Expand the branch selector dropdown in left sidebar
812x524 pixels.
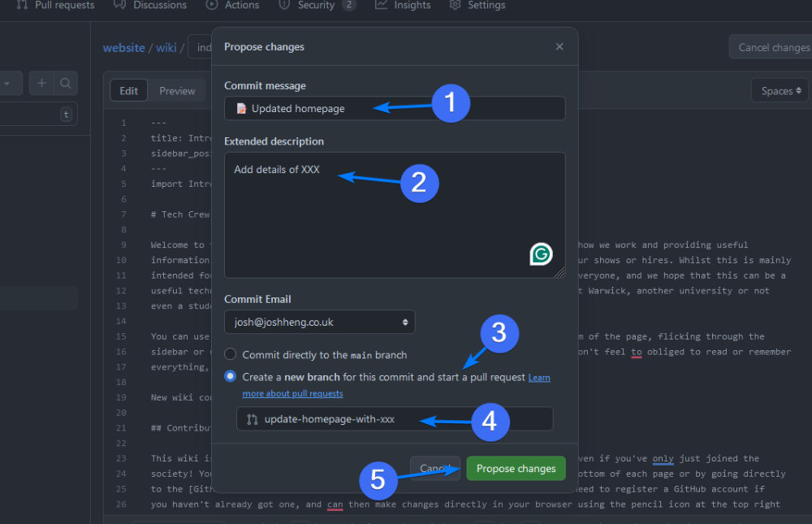(x=8, y=83)
